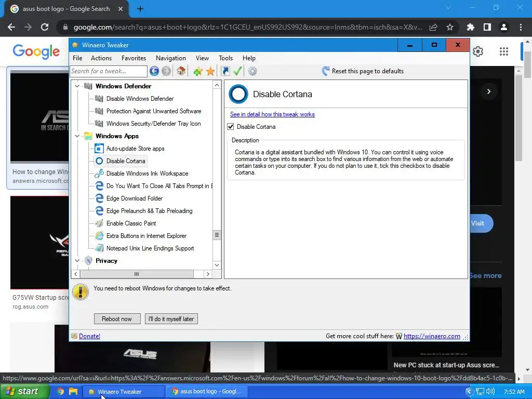Open the View menu
The width and height of the screenshot is (532, 399).
[202, 58]
